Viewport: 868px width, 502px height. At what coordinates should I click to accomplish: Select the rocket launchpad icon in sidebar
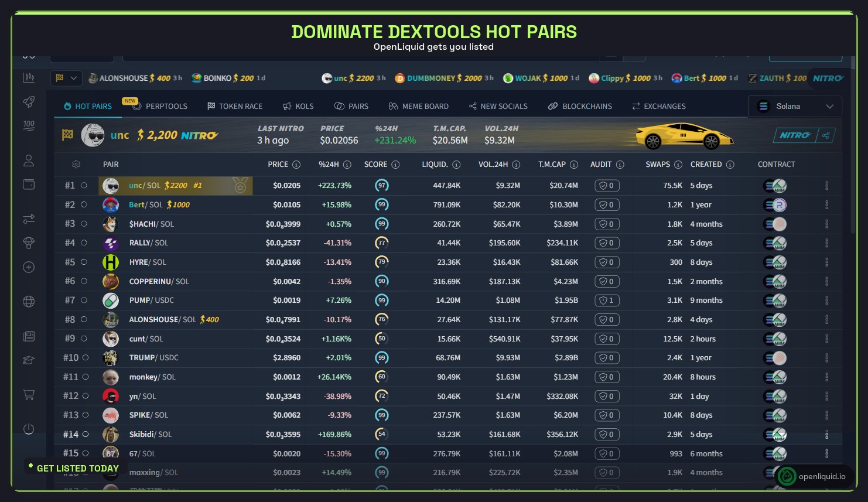tap(28, 101)
